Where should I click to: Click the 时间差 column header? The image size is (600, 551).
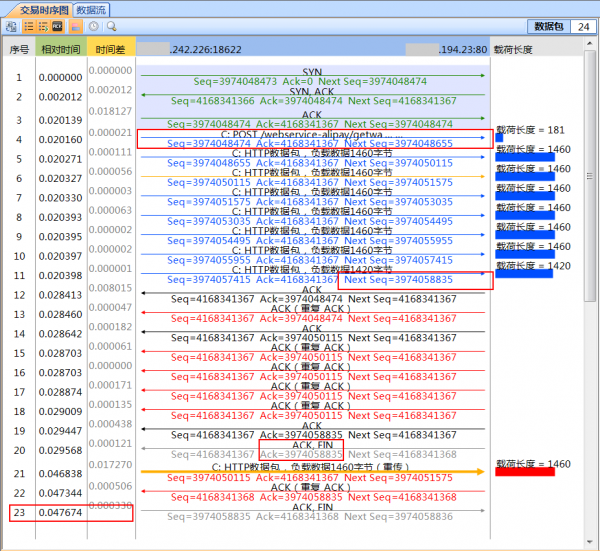[111, 49]
